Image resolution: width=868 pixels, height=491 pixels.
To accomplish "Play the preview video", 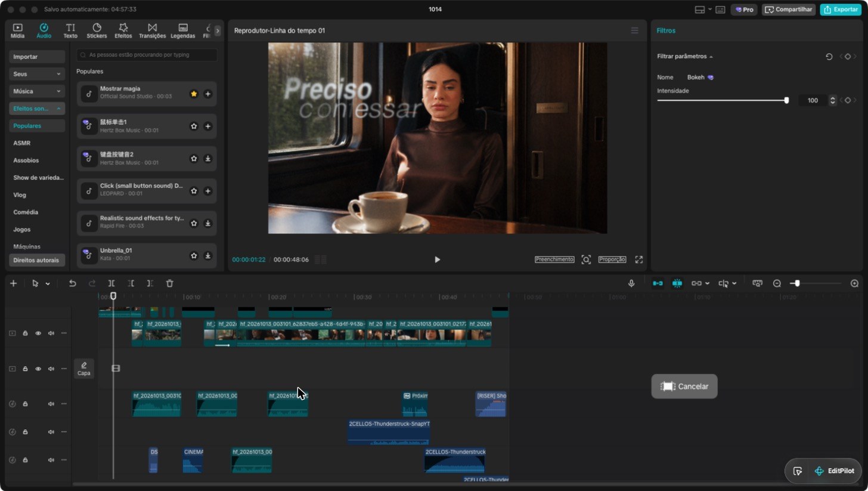I will click(x=437, y=260).
